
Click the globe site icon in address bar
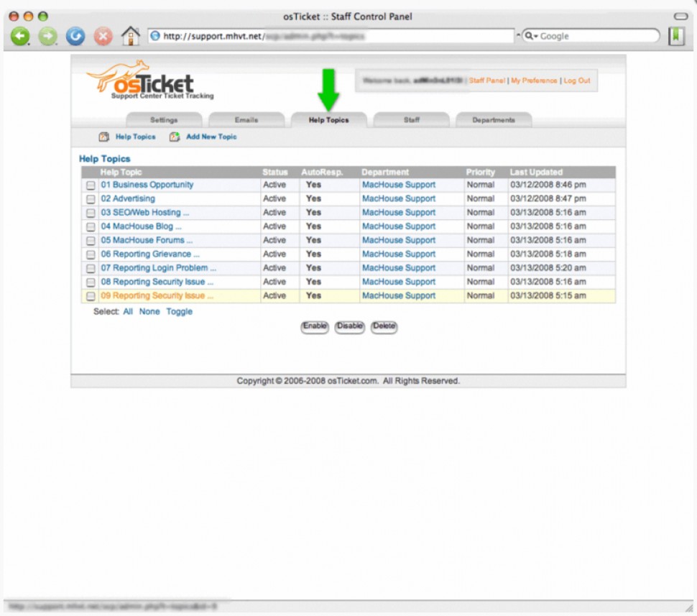(x=155, y=36)
